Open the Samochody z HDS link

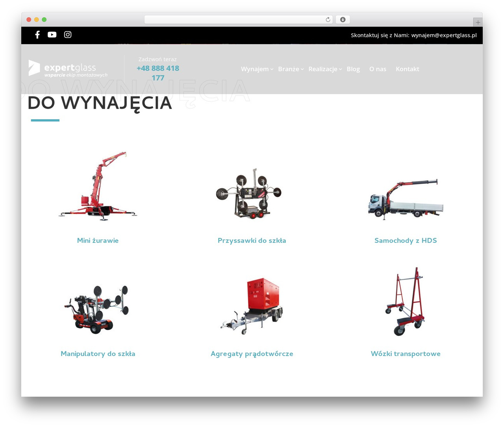pyautogui.click(x=406, y=240)
